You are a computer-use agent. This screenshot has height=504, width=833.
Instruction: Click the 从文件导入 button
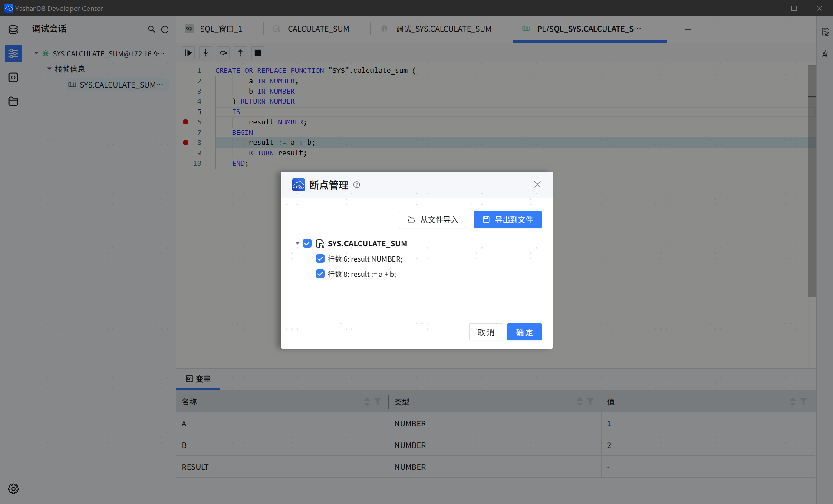pyautogui.click(x=432, y=219)
